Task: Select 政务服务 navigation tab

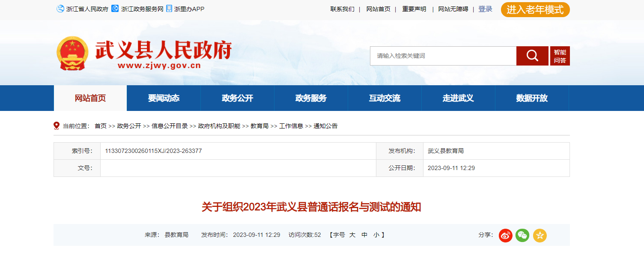Action: 311,98
